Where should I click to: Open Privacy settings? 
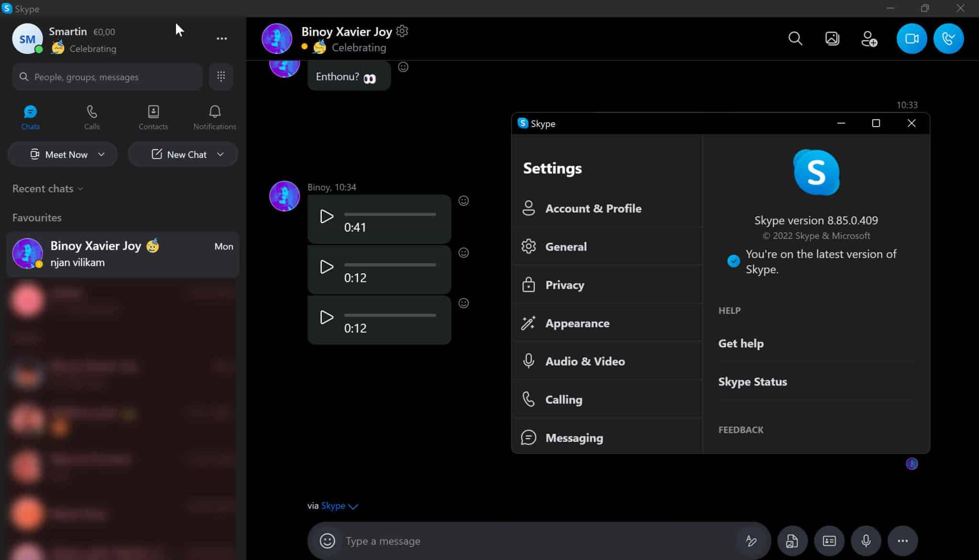[607, 285]
